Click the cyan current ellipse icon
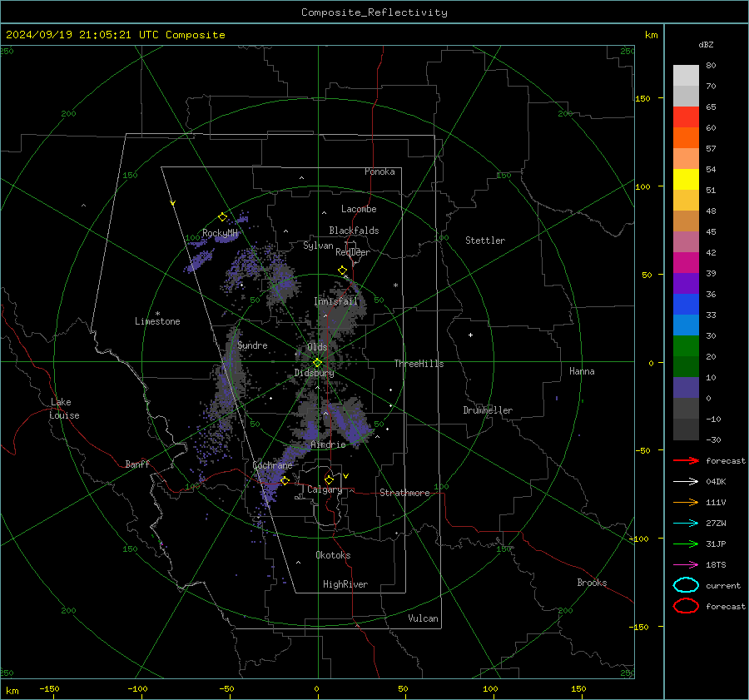This screenshot has width=749, height=700. [x=686, y=585]
